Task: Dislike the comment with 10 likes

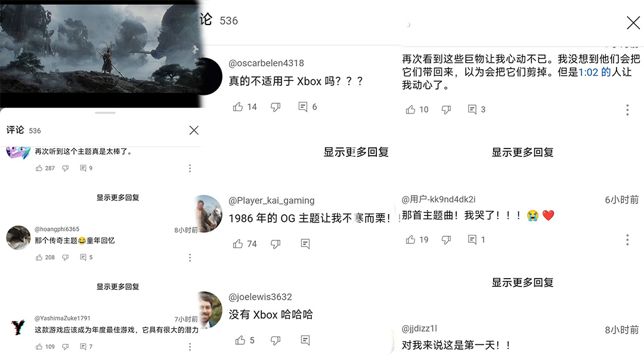Action: pyautogui.click(x=446, y=109)
